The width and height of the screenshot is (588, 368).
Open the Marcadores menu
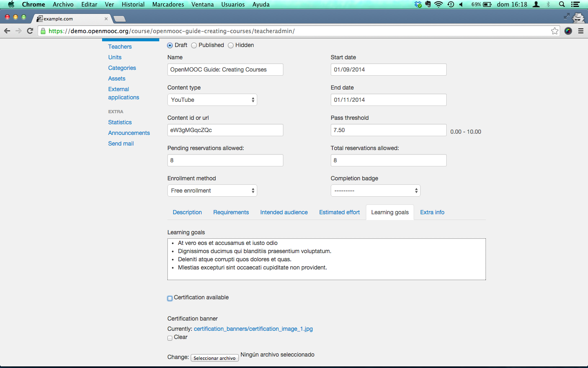[168, 4]
